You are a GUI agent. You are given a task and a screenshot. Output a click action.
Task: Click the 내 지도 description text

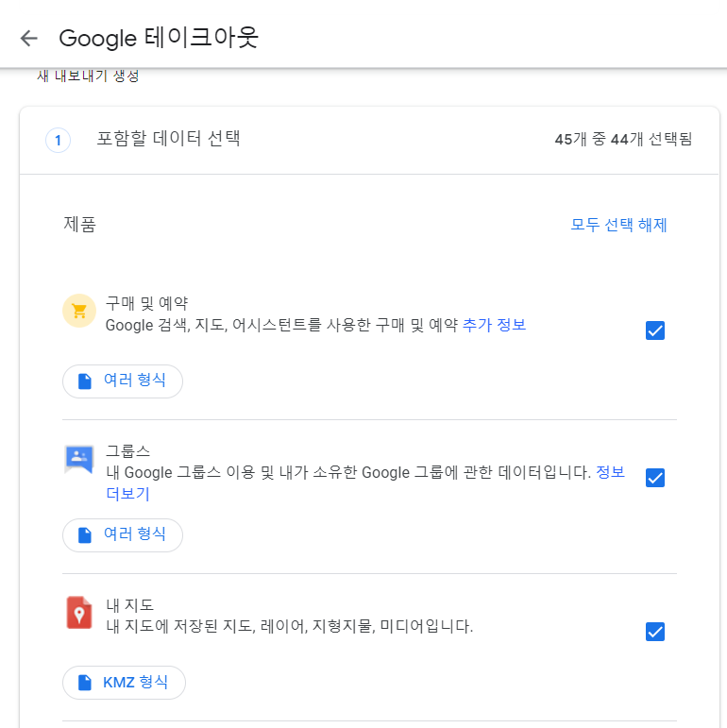290,626
